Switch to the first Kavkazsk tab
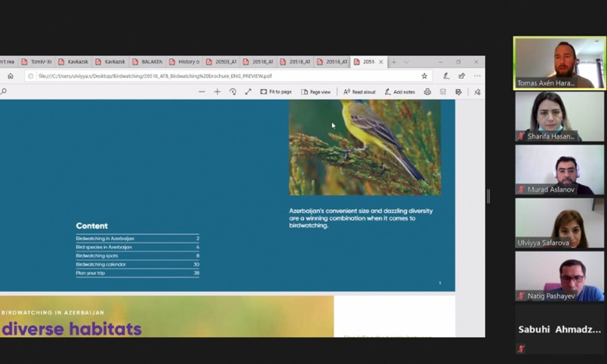This screenshot has width=607, height=364. 74,62
